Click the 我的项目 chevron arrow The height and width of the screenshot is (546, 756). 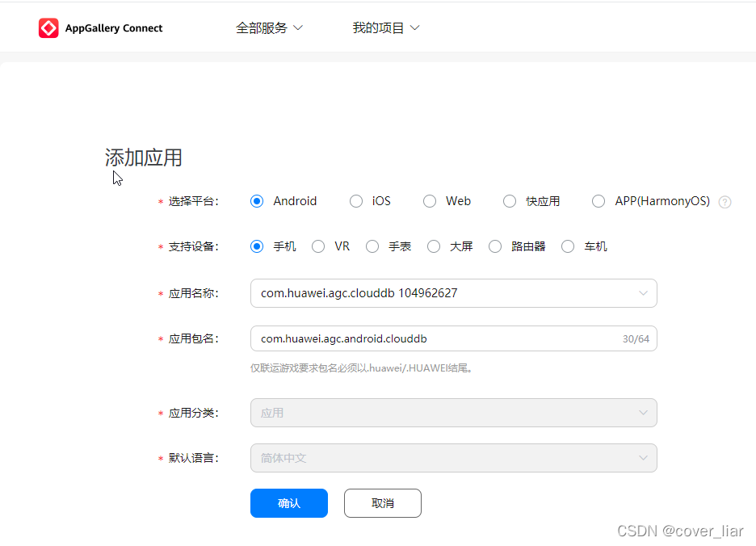coord(414,28)
